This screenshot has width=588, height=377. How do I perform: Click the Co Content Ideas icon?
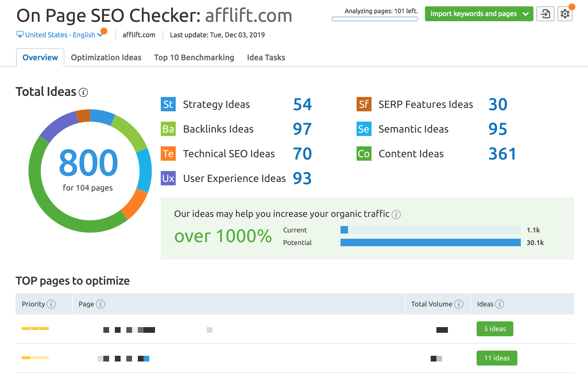tap(364, 153)
